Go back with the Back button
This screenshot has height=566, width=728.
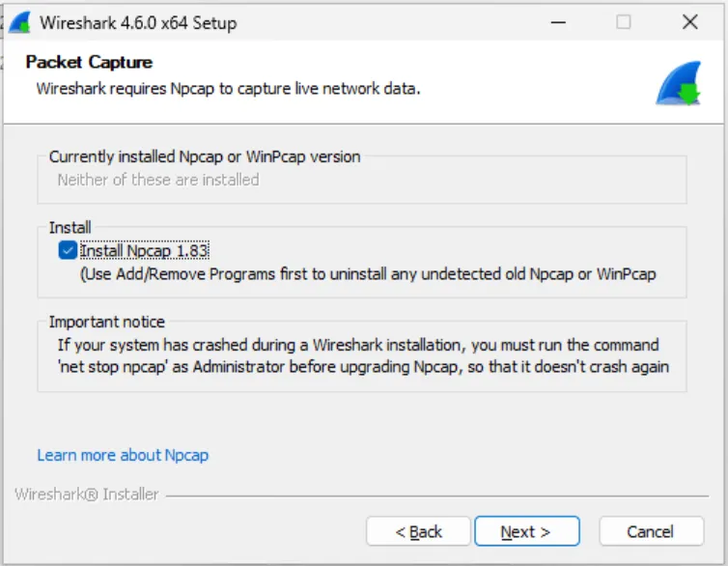(419, 531)
